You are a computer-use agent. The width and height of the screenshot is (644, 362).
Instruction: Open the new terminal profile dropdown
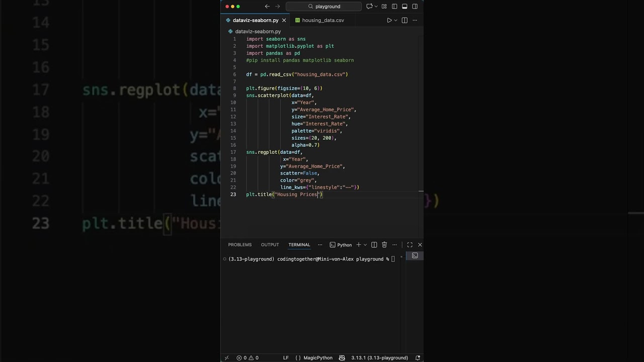(x=365, y=245)
